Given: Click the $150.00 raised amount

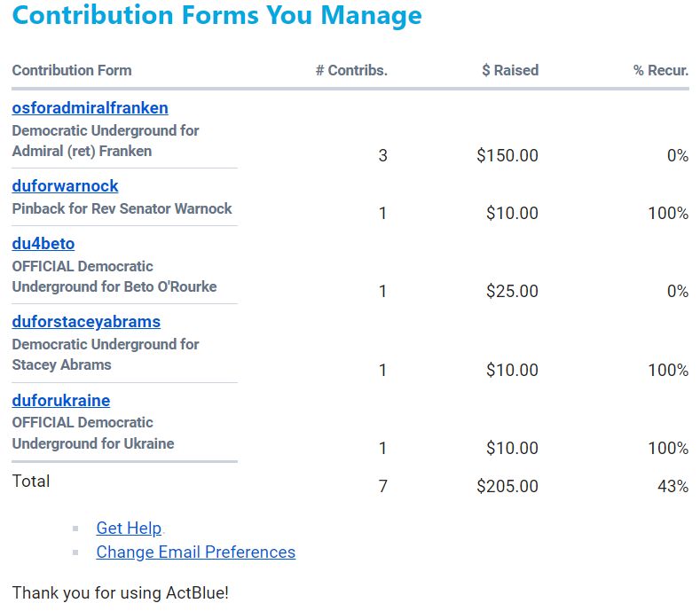Looking at the screenshot, I should coord(507,156).
